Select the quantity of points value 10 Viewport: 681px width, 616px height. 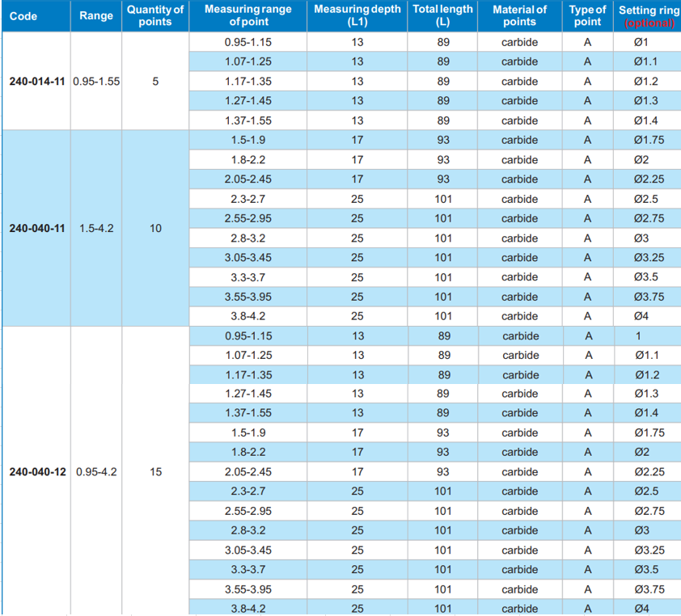point(155,229)
